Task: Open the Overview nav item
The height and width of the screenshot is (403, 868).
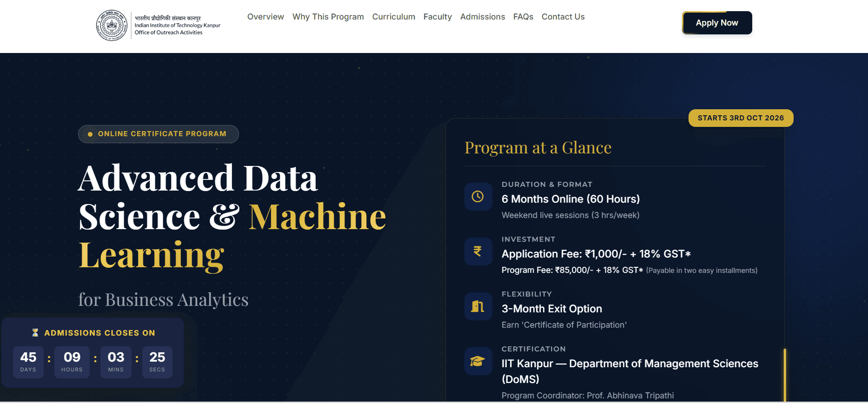Action: [265, 17]
